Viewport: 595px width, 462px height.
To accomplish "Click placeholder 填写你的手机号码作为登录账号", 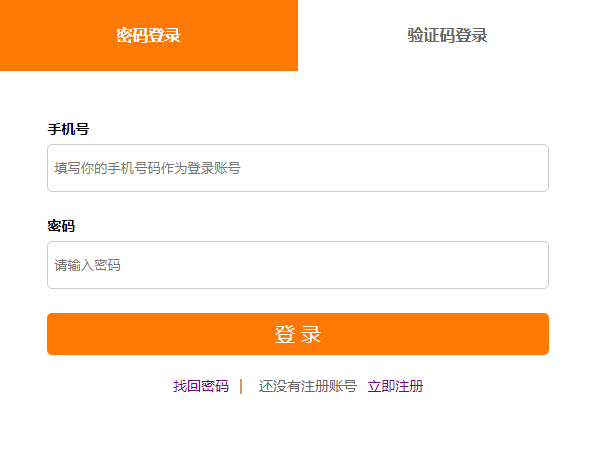I will pos(148,168).
